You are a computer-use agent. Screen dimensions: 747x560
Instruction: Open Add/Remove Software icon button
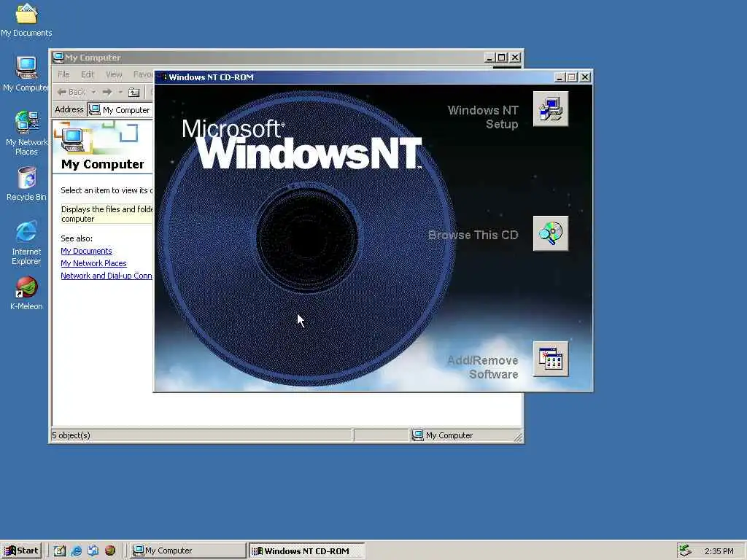click(551, 359)
